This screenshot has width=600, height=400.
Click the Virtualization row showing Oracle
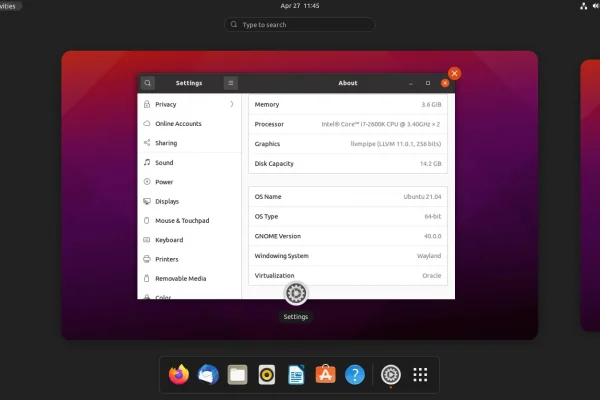pos(348,275)
